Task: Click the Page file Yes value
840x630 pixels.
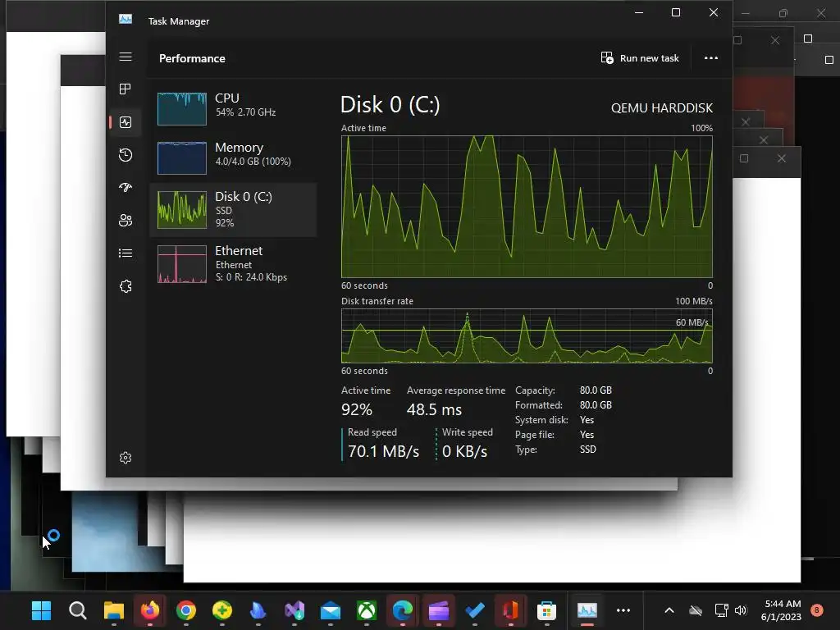Action: coord(587,435)
